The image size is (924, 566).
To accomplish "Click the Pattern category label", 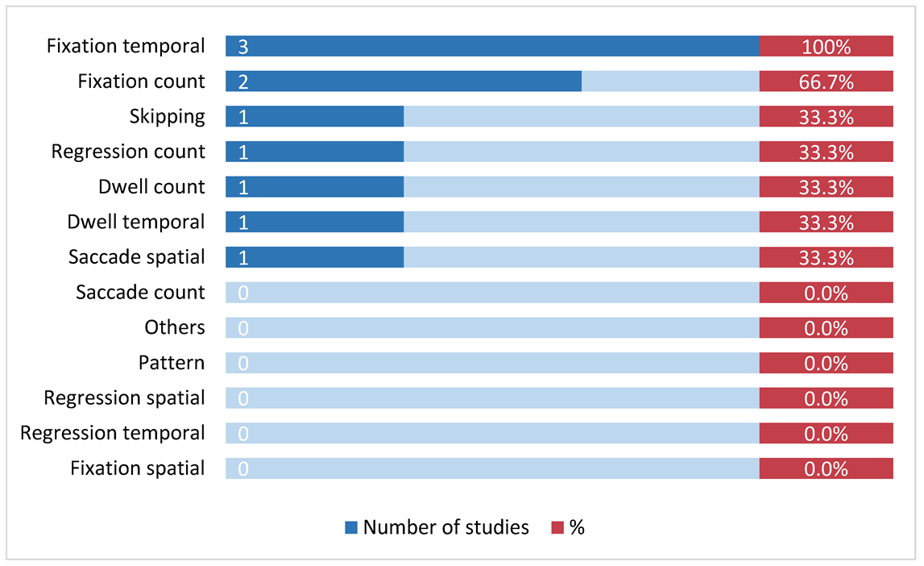I will point(171,363).
